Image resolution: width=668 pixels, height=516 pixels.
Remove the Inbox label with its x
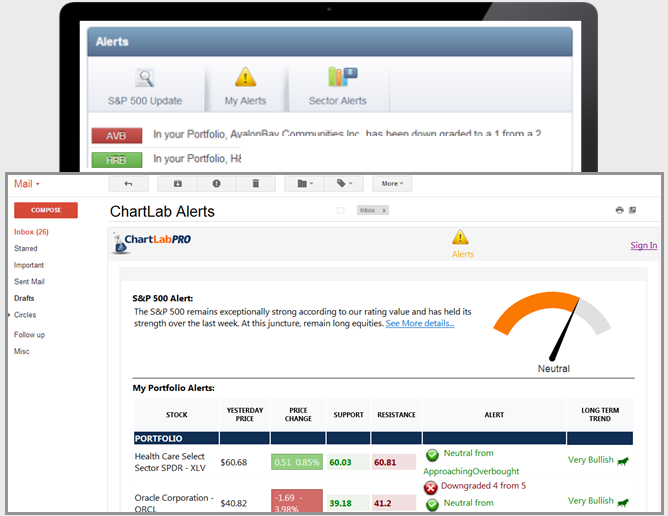coord(384,210)
